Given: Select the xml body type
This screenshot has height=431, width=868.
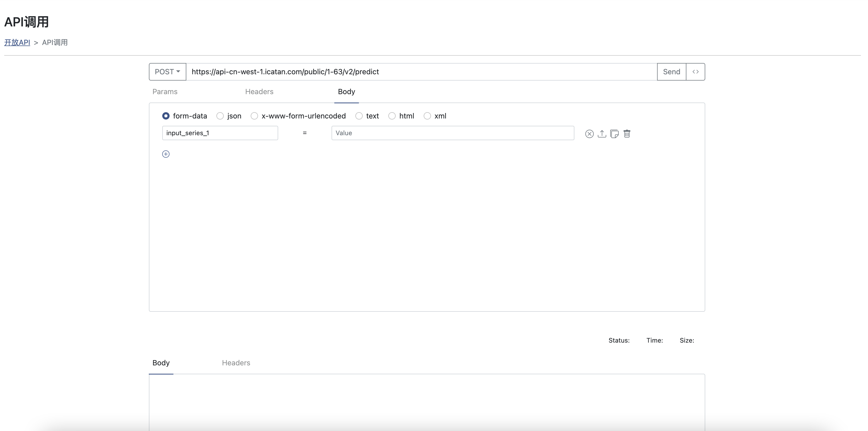Looking at the screenshot, I should [x=427, y=116].
